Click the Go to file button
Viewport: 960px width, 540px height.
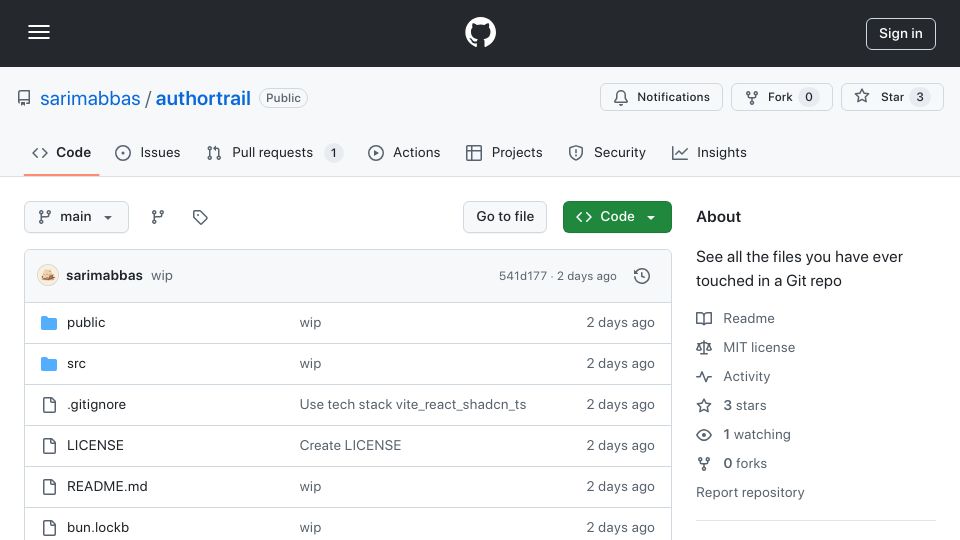(x=504, y=217)
